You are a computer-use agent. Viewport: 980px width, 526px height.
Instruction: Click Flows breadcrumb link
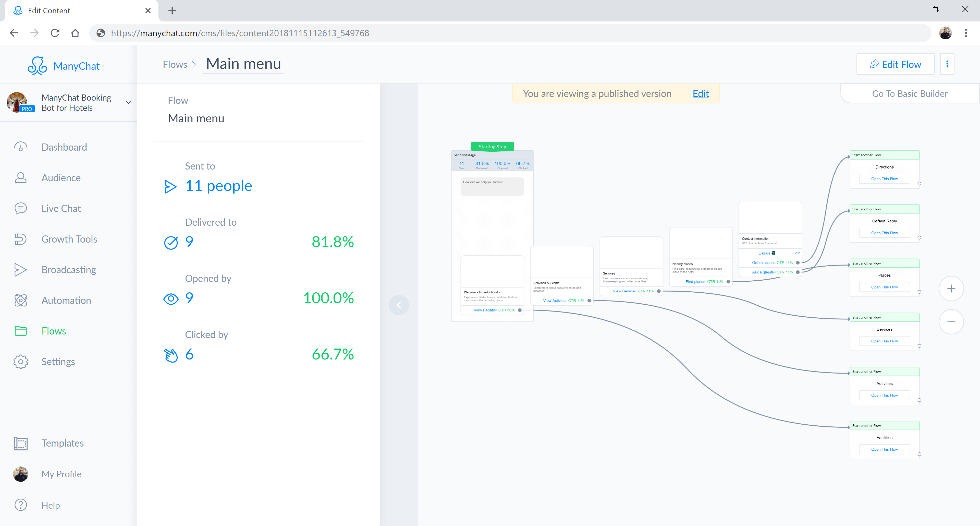tap(175, 64)
